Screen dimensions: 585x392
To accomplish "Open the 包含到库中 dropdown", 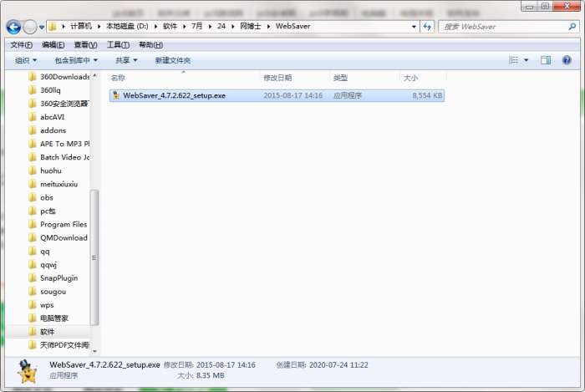I will pyautogui.click(x=76, y=60).
